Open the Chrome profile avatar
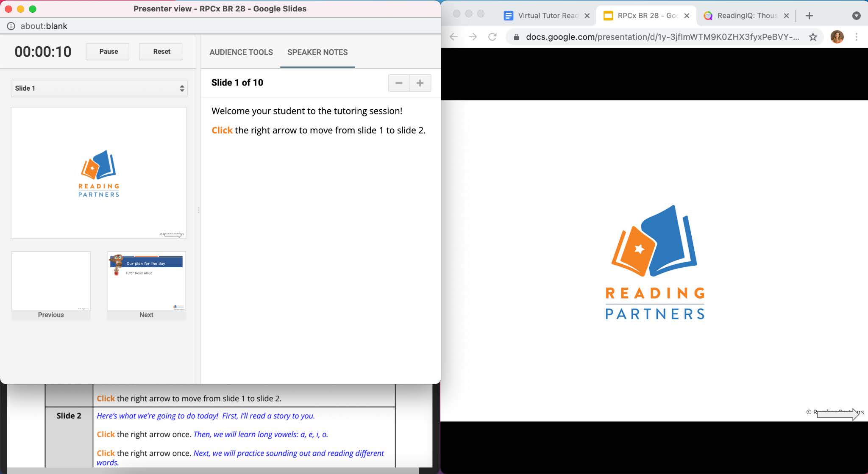Image resolution: width=868 pixels, height=474 pixels. click(x=837, y=37)
